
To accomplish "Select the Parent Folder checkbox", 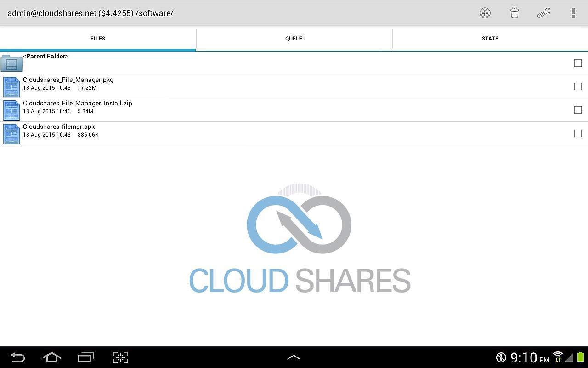I will pos(577,63).
